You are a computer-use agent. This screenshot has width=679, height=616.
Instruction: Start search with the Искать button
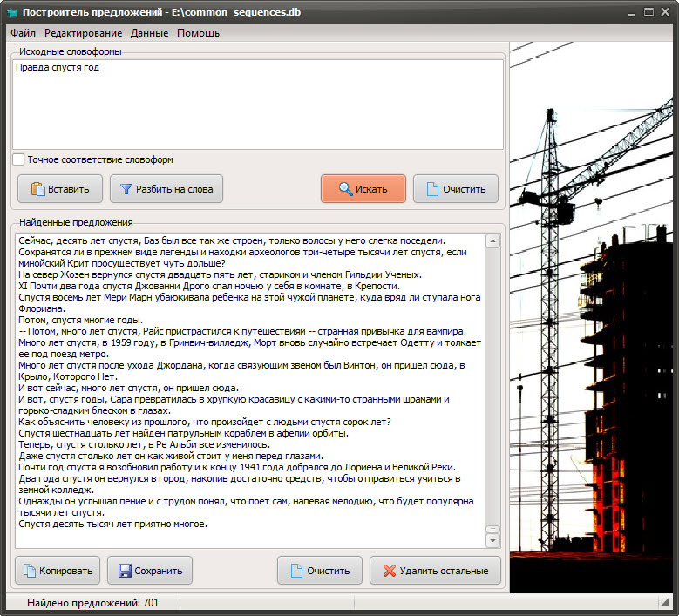[363, 189]
